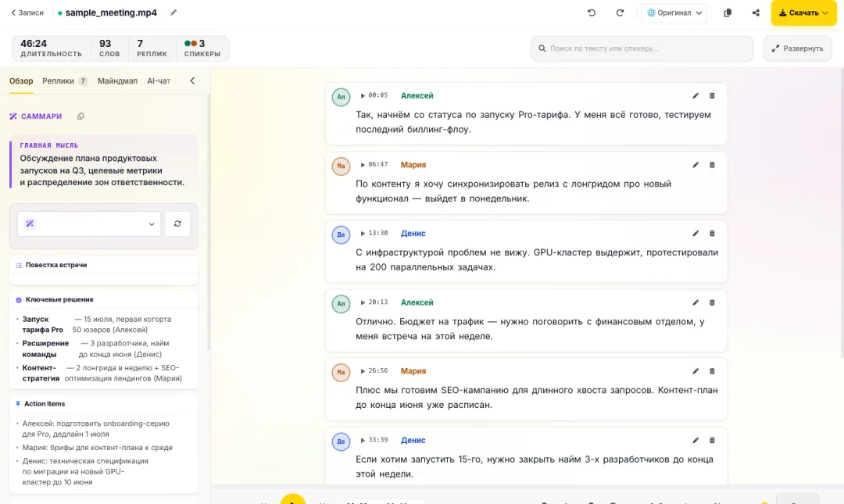Delete the 33:39 Денис replica
Image resolution: width=844 pixels, height=504 pixels.
point(712,441)
